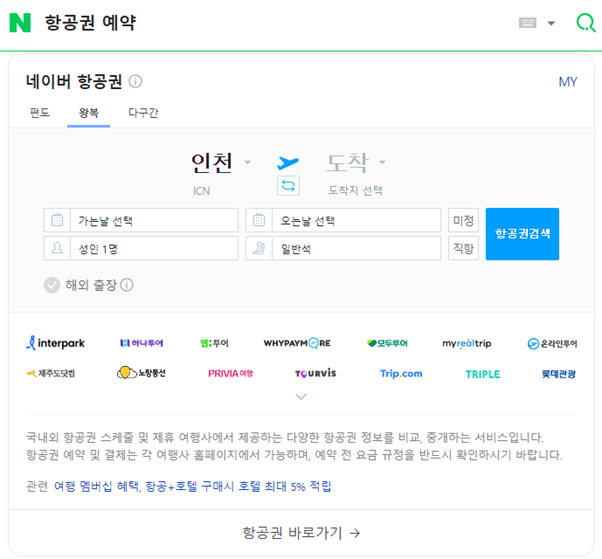Expand more travel agencies chevron
Image resolution: width=602 pixels, height=559 pixels.
coord(301,396)
